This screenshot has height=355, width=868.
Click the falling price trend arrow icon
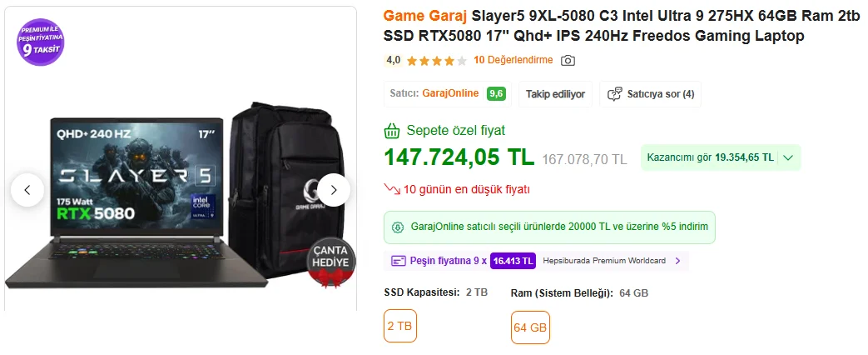(392, 190)
